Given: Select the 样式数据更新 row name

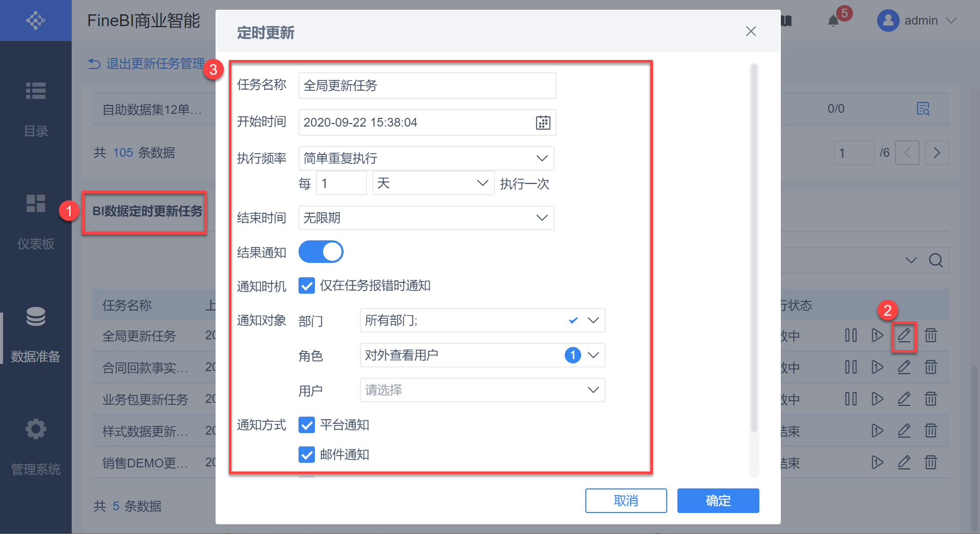Looking at the screenshot, I should 145,432.
